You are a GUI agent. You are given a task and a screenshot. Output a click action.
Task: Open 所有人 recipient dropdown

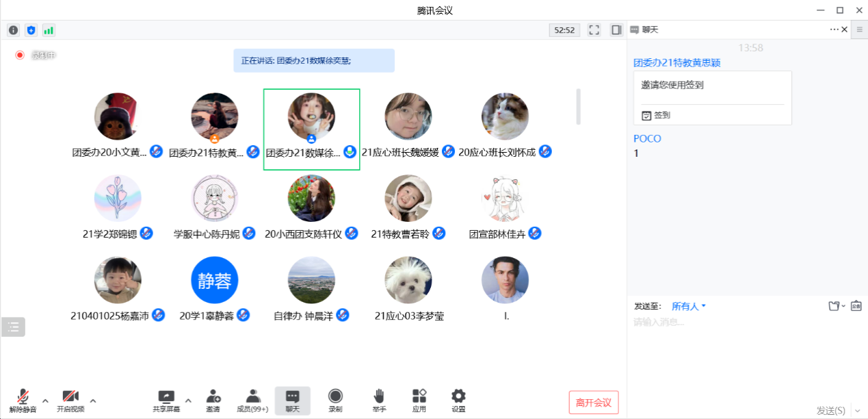point(688,306)
